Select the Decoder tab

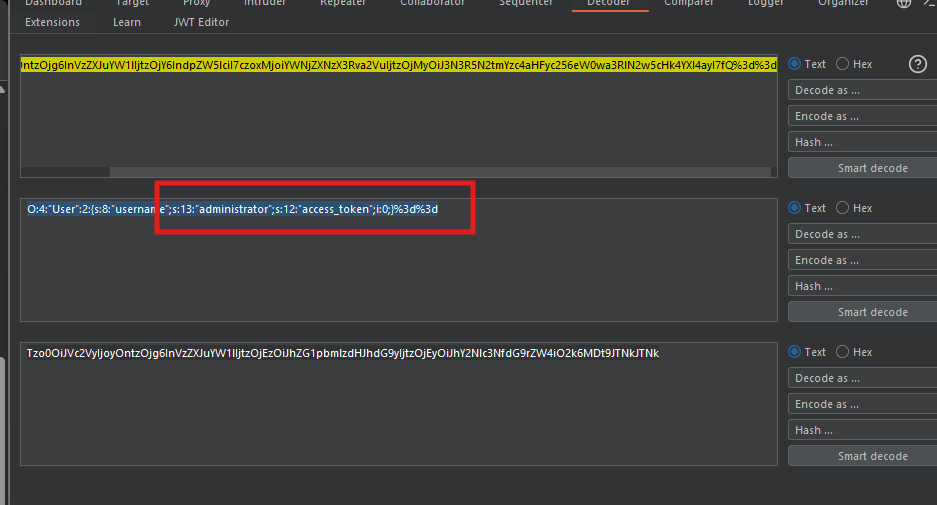(608, 4)
